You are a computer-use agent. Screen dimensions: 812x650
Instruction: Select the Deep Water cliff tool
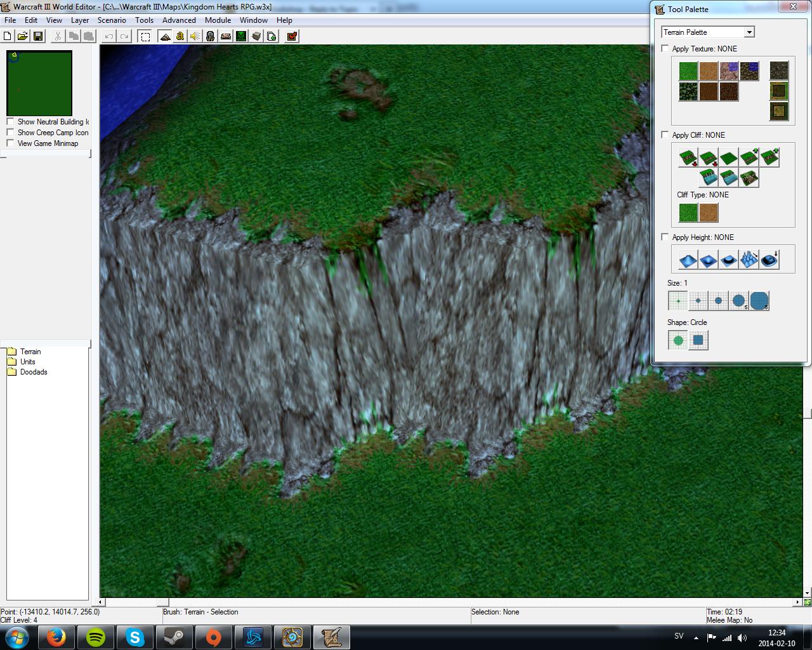(x=709, y=178)
